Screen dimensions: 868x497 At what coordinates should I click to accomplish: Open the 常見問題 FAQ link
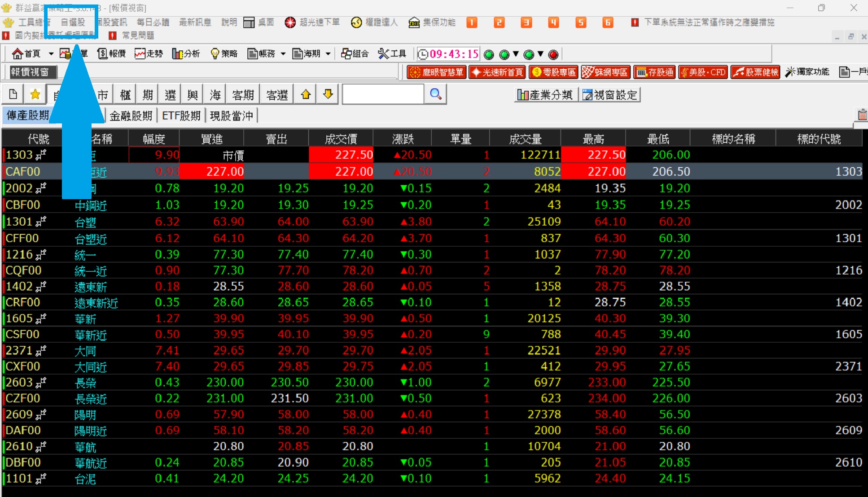pos(132,35)
